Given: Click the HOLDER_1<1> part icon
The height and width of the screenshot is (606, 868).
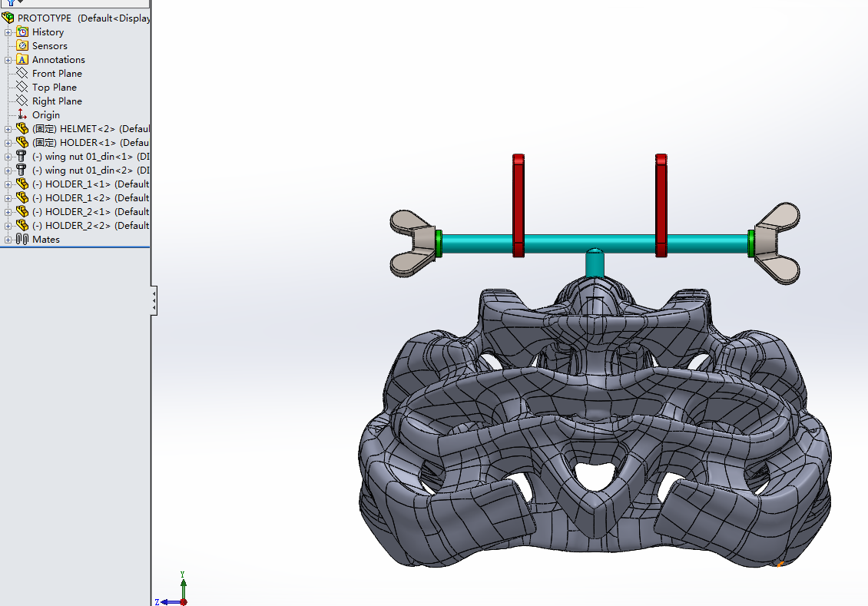Looking at the screenshot, I should [22, 184].
